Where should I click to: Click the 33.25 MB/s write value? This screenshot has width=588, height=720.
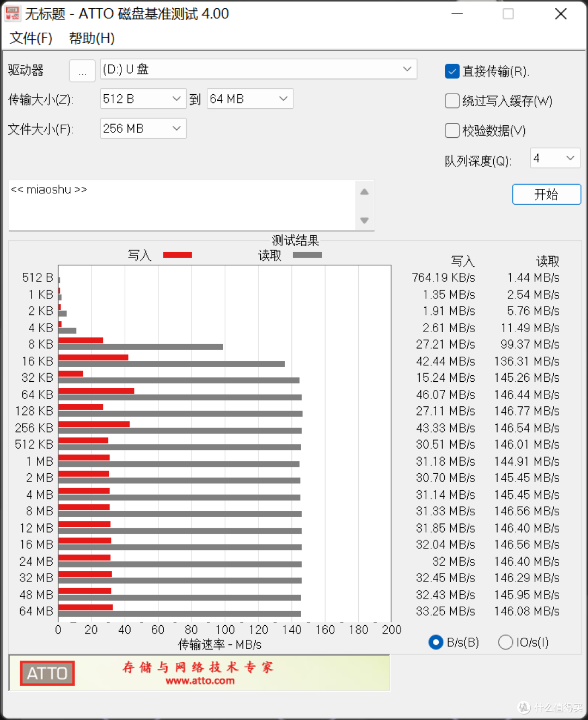coord(445,611)
